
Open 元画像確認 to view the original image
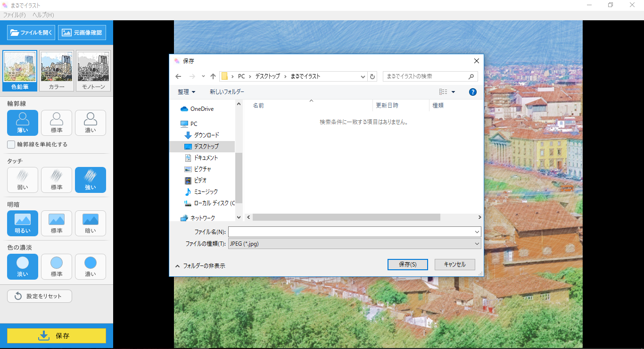coord(82,33)
